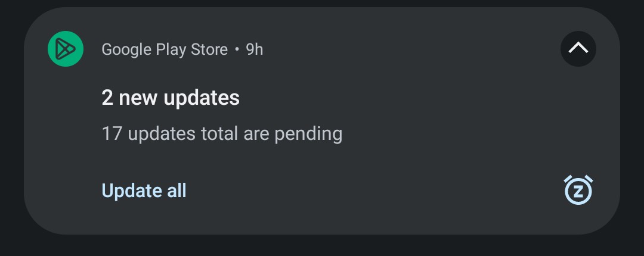Click the word "pending" in notification body
This screenshot has width=644, height=256.
pyautogui.click(x=308, y=135)
